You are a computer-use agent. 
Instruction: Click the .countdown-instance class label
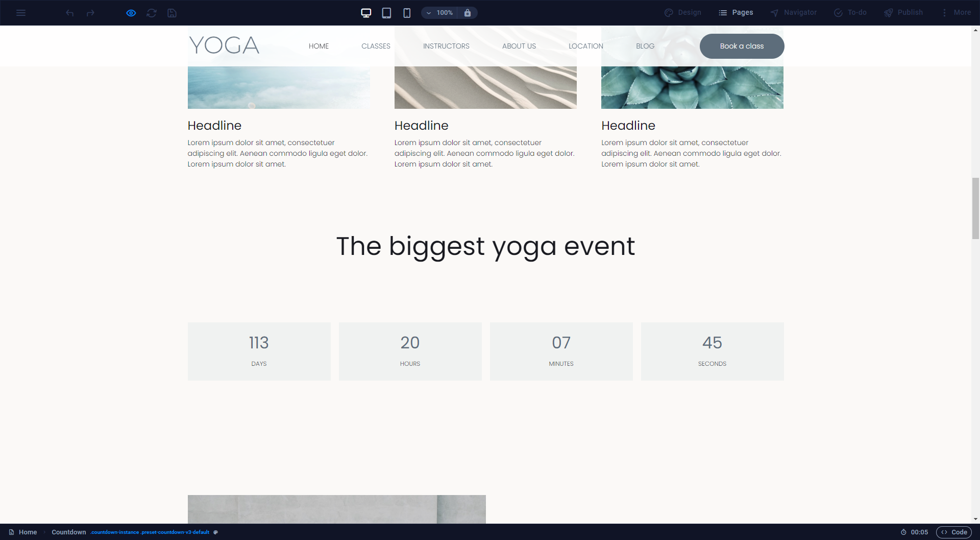115,532
